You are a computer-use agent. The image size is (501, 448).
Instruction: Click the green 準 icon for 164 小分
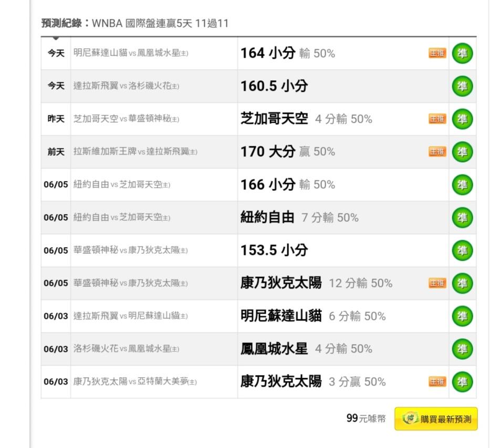pos(462,54)
